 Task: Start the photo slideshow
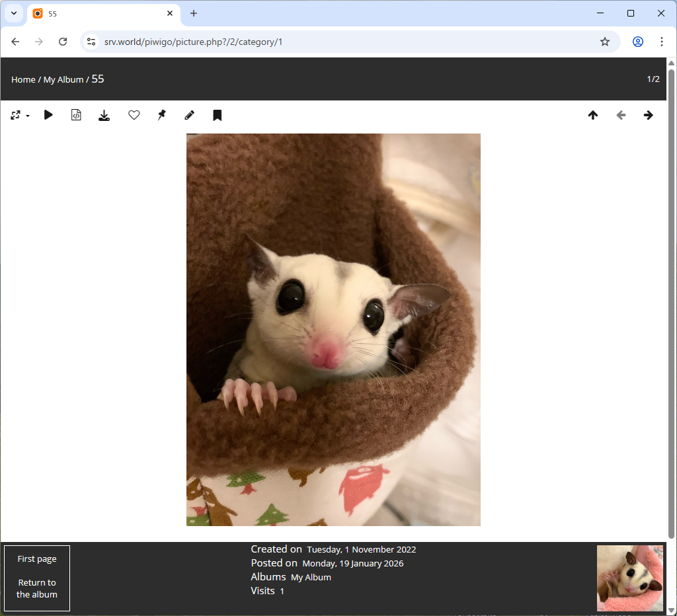48,114
